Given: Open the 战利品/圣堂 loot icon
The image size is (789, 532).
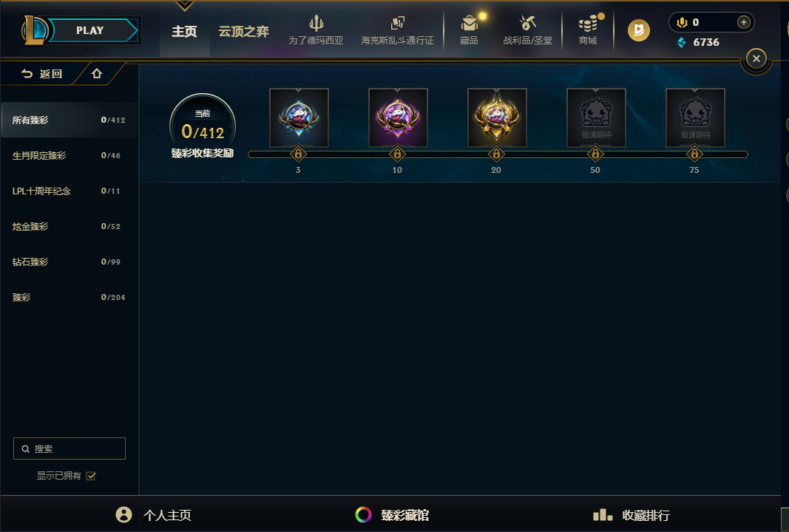Looking at the screenshot, I should point(527,23).
